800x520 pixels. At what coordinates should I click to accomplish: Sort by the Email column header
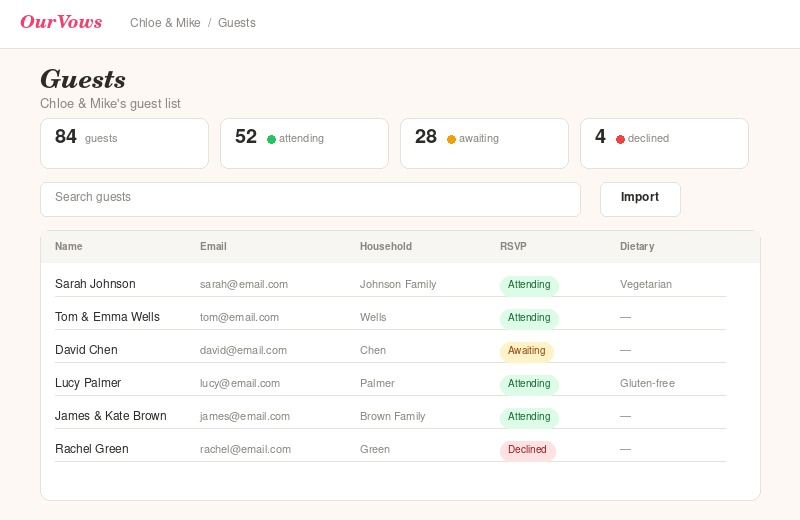[x=213, y=246]
